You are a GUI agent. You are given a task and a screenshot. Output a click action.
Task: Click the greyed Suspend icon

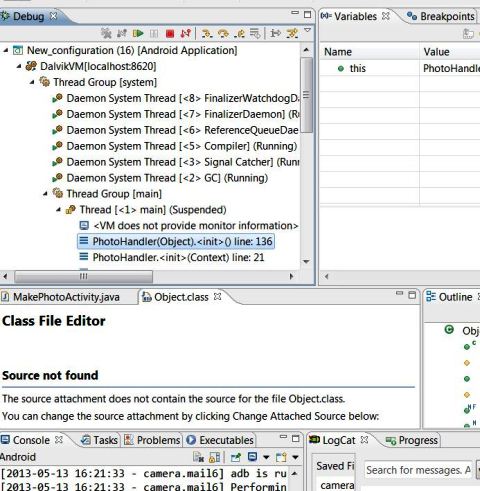coord(154,33)
